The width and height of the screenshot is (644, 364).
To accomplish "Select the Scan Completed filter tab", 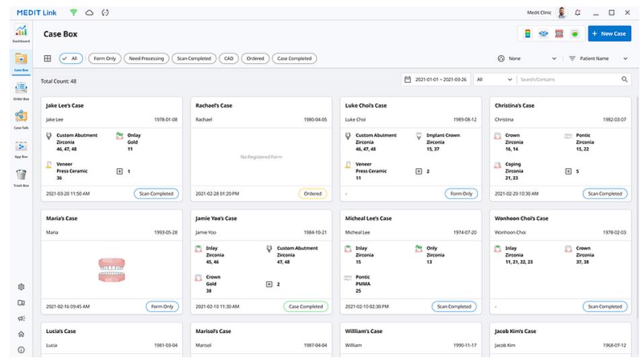I will 194,59.
